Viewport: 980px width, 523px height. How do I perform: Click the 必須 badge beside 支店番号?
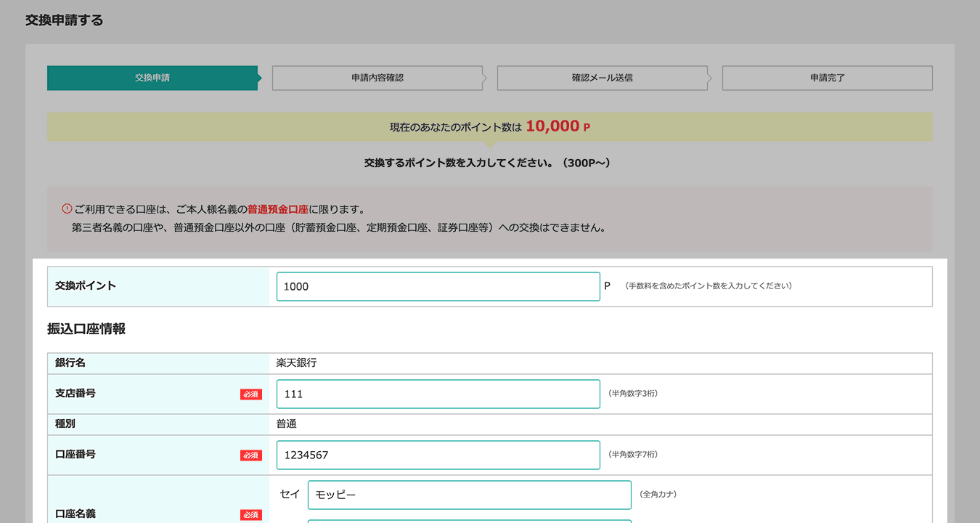(x=251, y=394)
